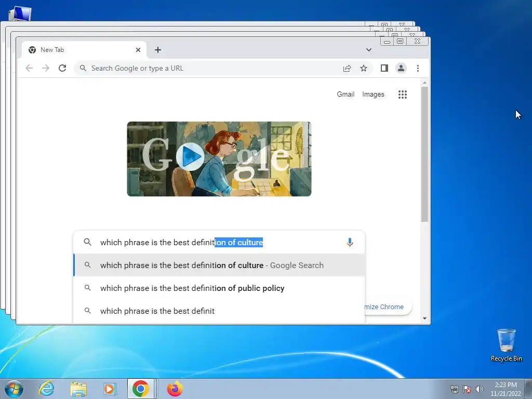Viewport: 532px width, 399px height.
Task: Select the New Tab tab
Action: (x=84, y=50)
